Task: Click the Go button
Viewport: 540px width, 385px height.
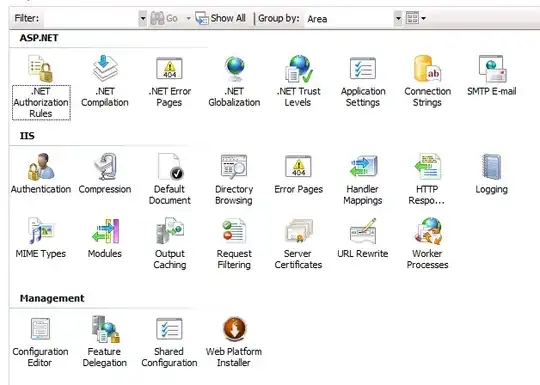Action: 165,18
